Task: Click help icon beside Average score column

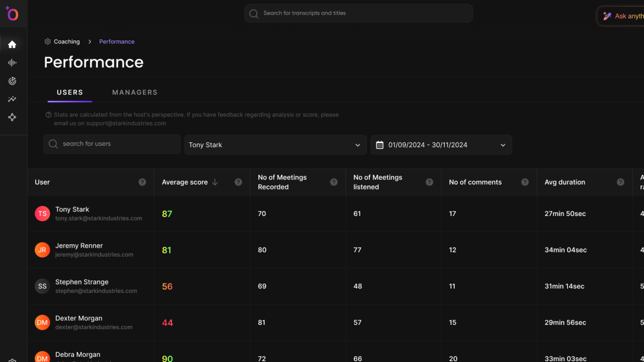Action: pos(238,182)
